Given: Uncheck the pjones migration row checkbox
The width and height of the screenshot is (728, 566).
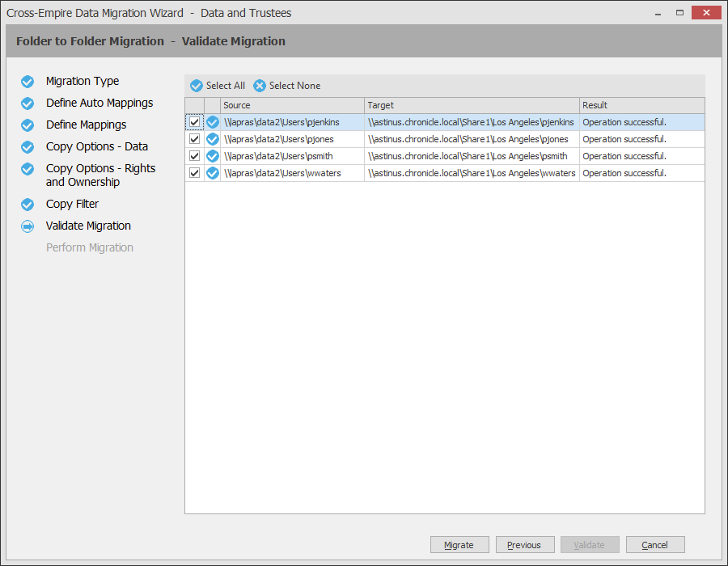Looking at the screenshot, I should coord(195,139).
